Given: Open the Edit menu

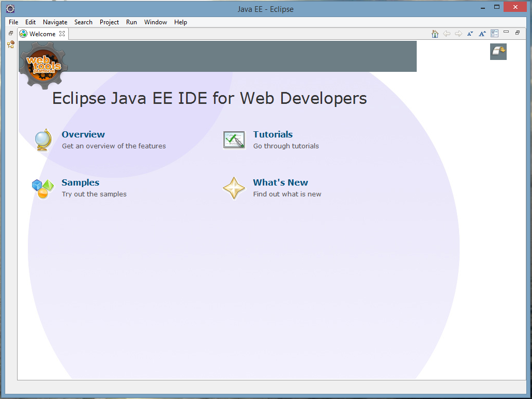Looking at the screenshot, I should click(x=31, y=22).
